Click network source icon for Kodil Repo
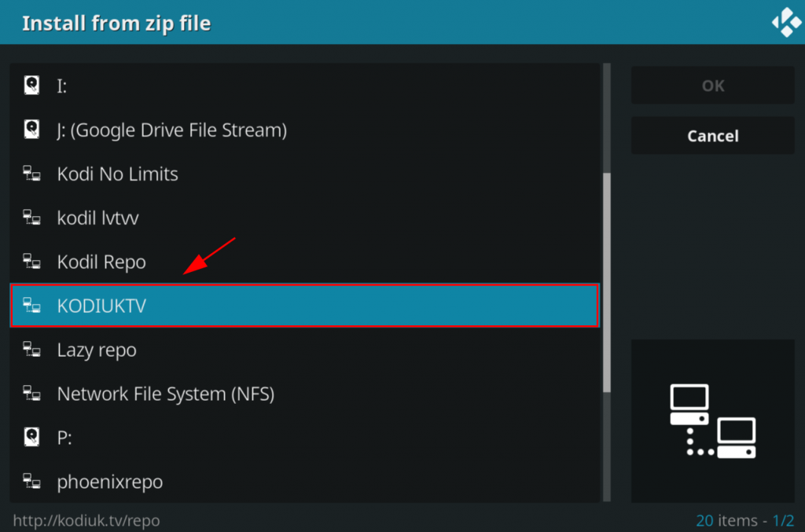The height and width of the screenshot is (532, 805). point(31,262)
